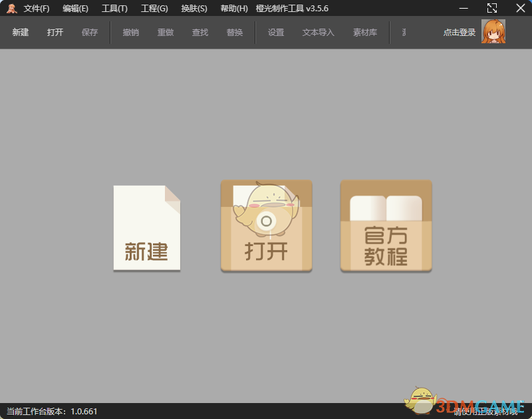The image size is (532, 419).
Task: Open the 设置 settings panel
Action: (x=275, y=32)
